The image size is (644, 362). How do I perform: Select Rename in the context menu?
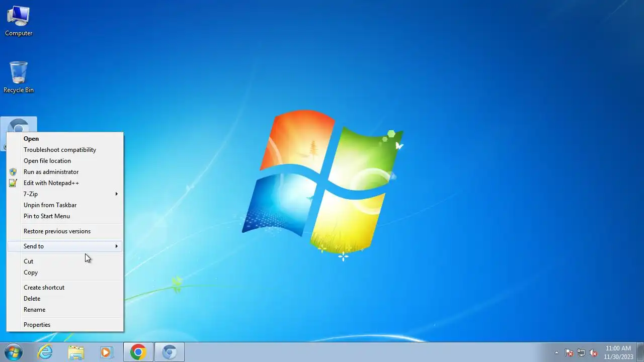[65, 310]
